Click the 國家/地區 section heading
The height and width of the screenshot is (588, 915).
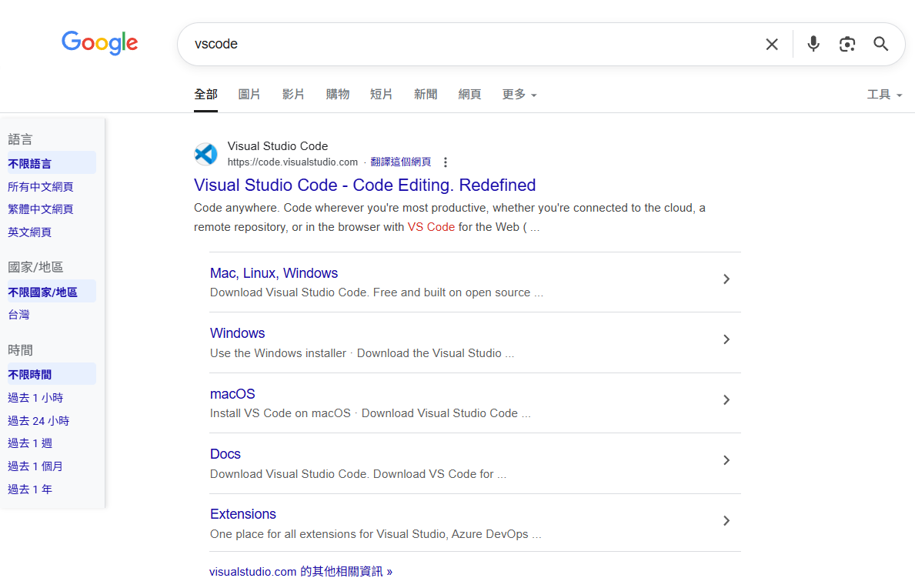click(x=35, y=267)
